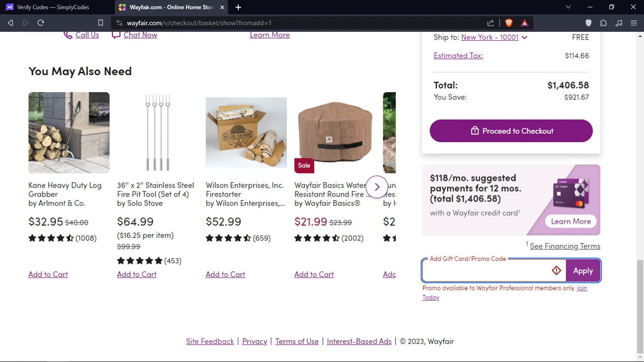Open Brave Shields lion icon

509,23
